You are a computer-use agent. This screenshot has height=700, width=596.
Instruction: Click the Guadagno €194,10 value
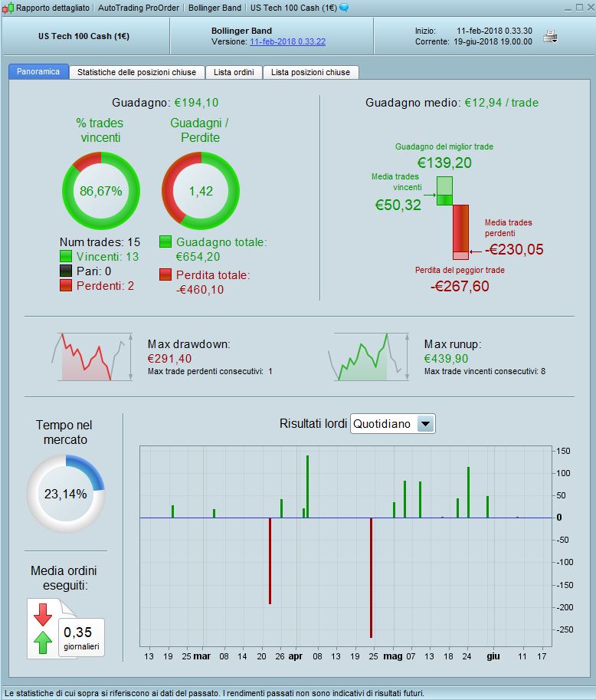[x=196, y=103]
